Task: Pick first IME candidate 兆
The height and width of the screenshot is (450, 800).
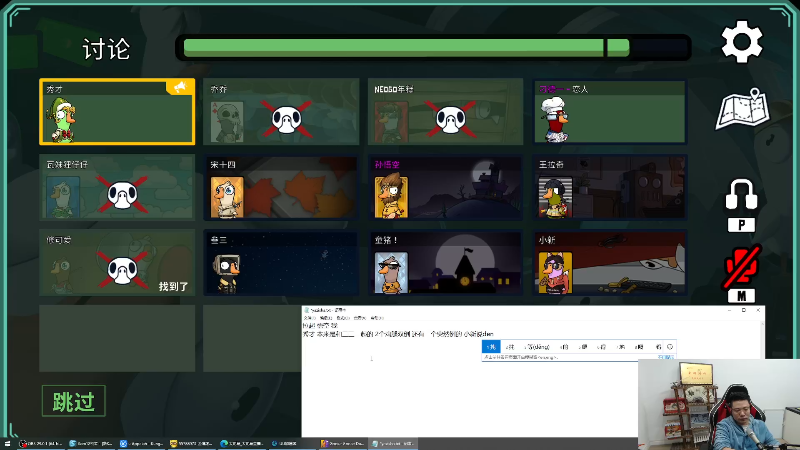Action: (491, 346)
